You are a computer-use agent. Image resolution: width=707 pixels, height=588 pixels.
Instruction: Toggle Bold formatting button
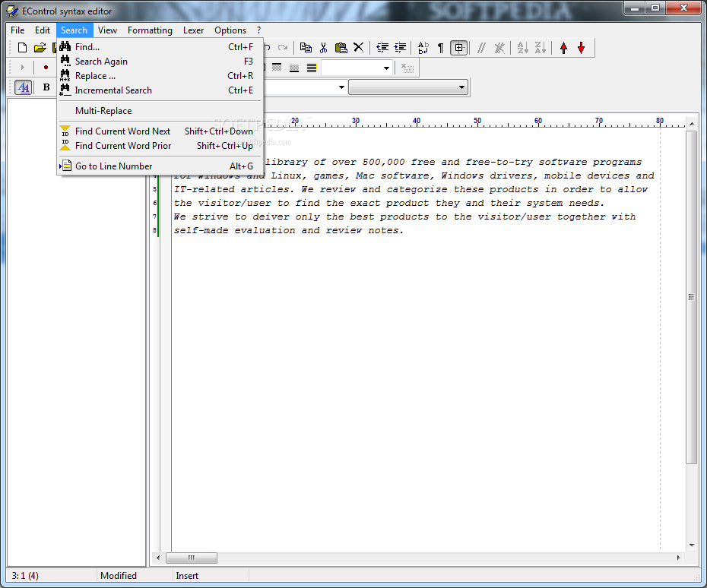[46, 87]
